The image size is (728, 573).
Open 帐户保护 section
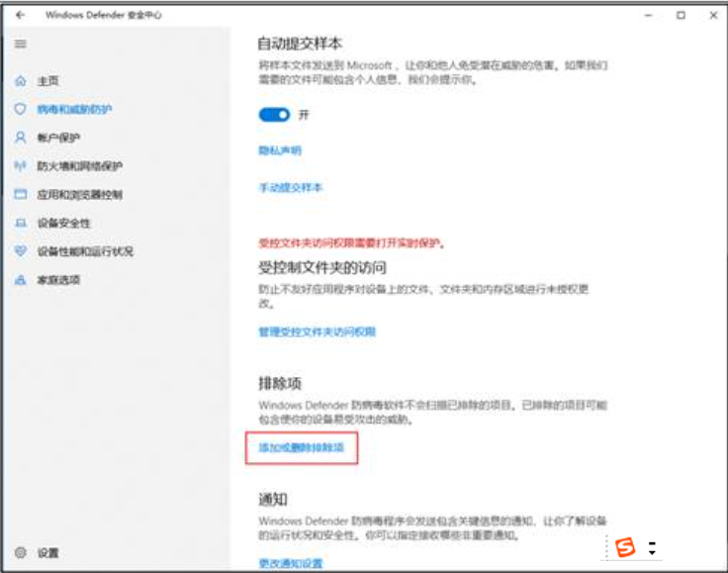click(58, 138)
